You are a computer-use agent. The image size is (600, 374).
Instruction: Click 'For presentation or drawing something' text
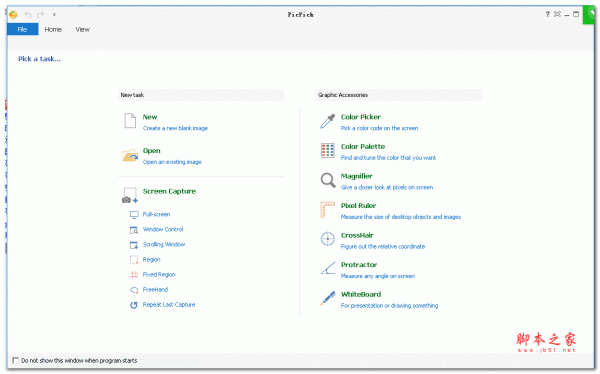390,305
